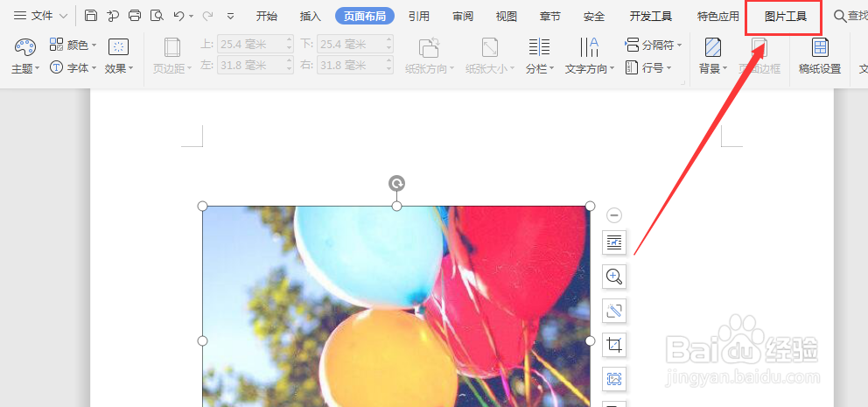868x407 pixels.
Task: Click the 上 top margin field
Action: click(255, 43)
